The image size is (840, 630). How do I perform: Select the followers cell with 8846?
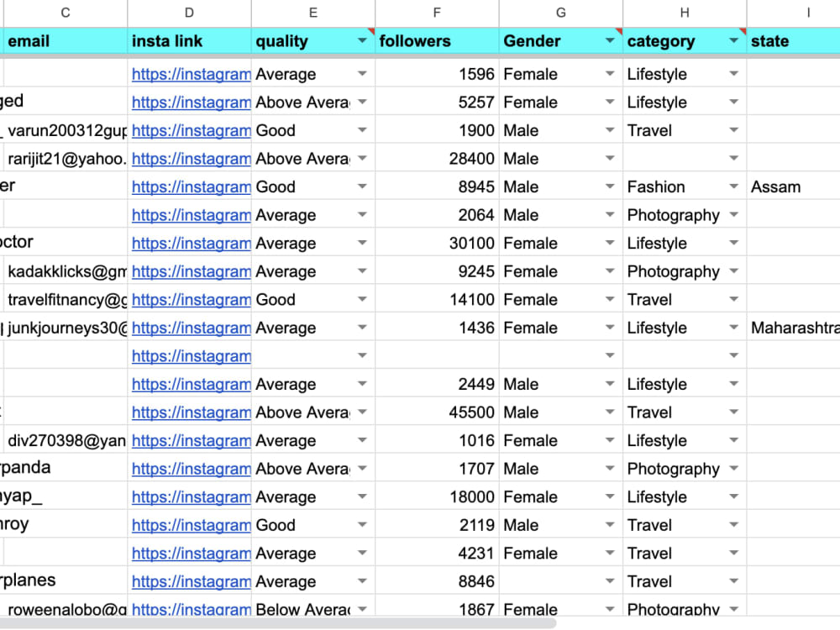coord(437,581)
